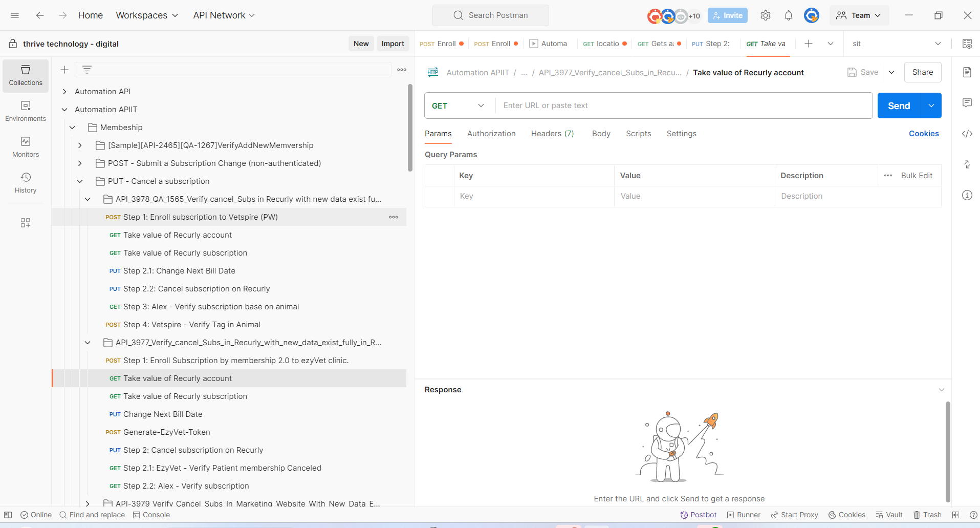
Task: Collapse Automation APIIT collection
Action: (64, 110)
